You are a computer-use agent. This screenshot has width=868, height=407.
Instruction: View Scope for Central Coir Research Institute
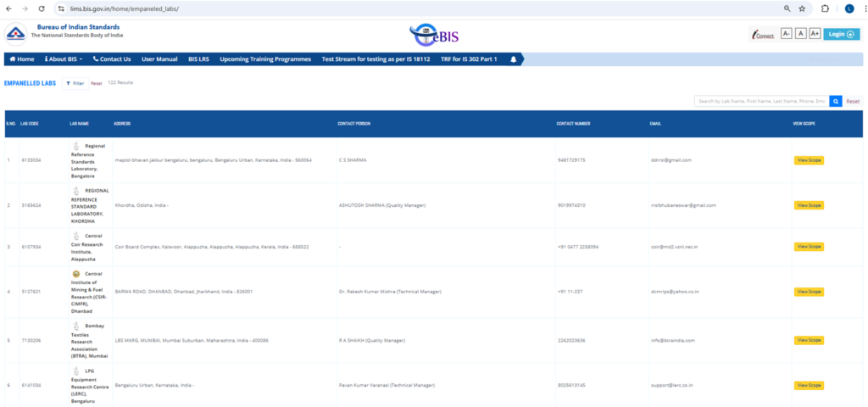(809, 247)
